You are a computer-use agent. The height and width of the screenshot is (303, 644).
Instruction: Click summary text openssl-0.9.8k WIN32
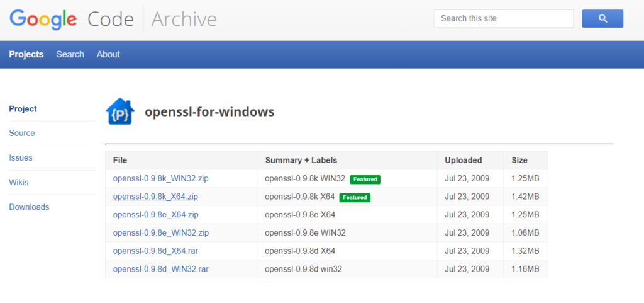click(x=305, y=178)
